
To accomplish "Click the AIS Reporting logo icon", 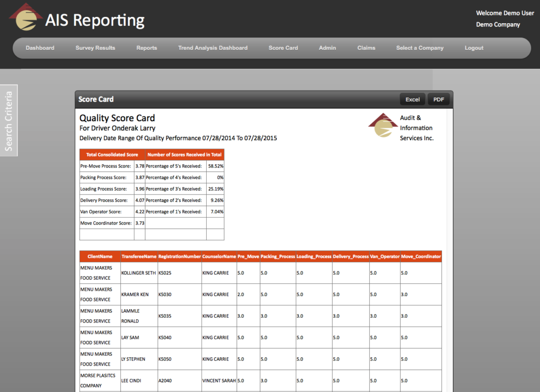I will pyautogui.click(x=25, y=17).
